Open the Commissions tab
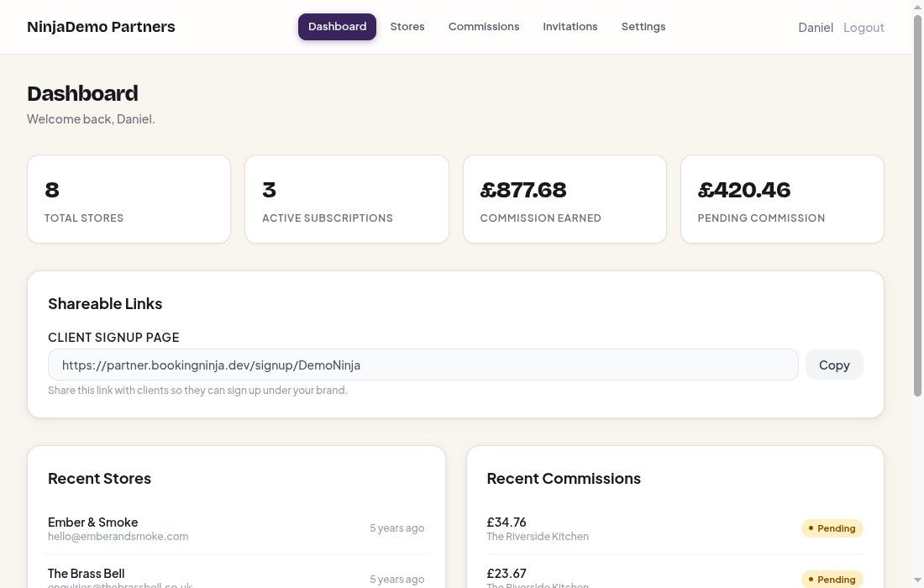Image resolution: width=924 pixels, height=588 pixels. coord(484,27)
